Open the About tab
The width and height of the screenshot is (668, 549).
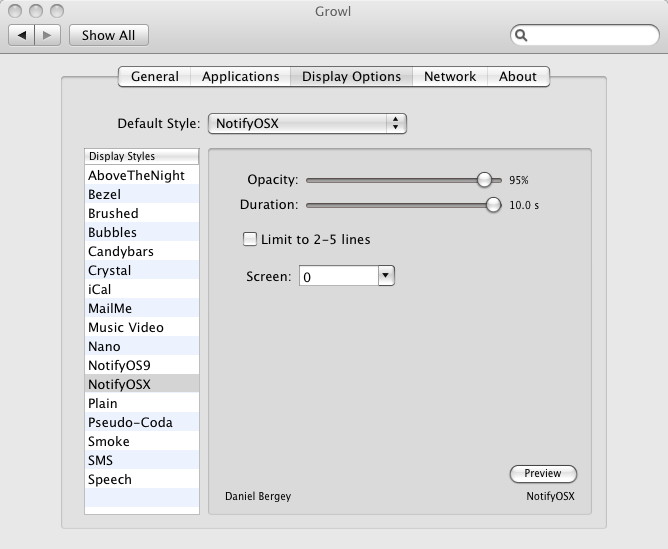[x=518, y=77]
